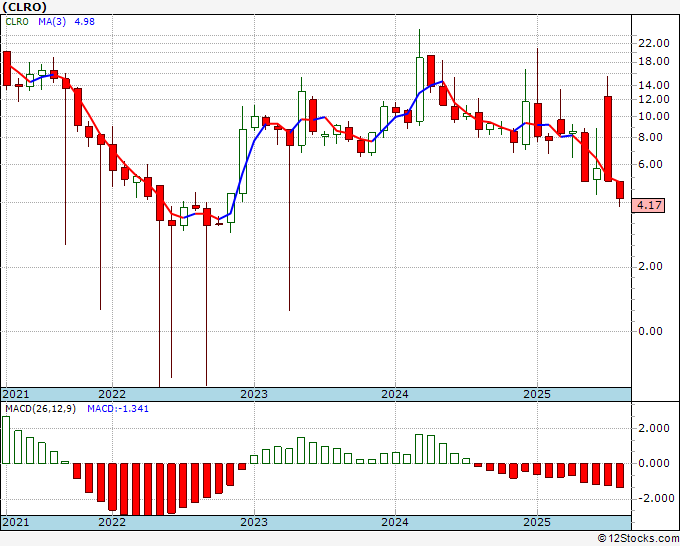The image size is (680, 546).
Task: Select 2023 on the price chart time axis
Action: coord(253,395)
